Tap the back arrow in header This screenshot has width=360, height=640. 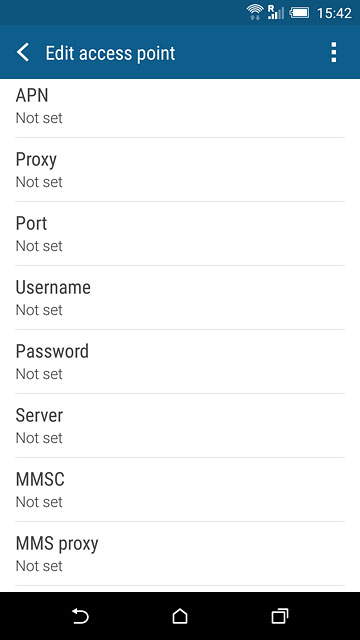23,53
